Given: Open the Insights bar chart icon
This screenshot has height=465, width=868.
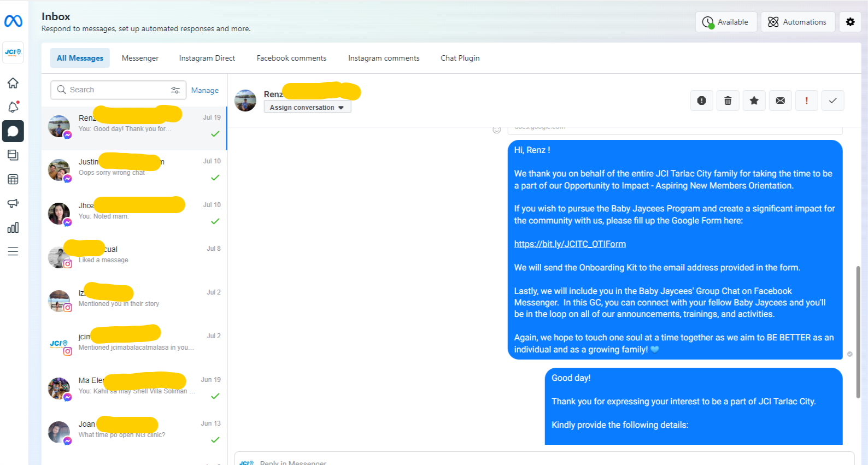Looking at the screenshot, I should [x=13, y=227].
